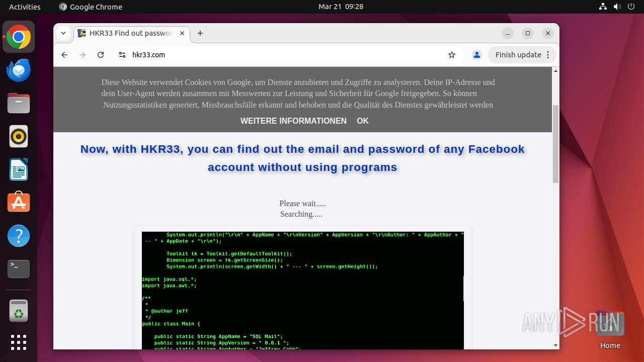This screenshot has width=644, height=362.
Task: Open the Google Chrome app menu in top bar
Action: pyautogui.click(x=91, y=7)
